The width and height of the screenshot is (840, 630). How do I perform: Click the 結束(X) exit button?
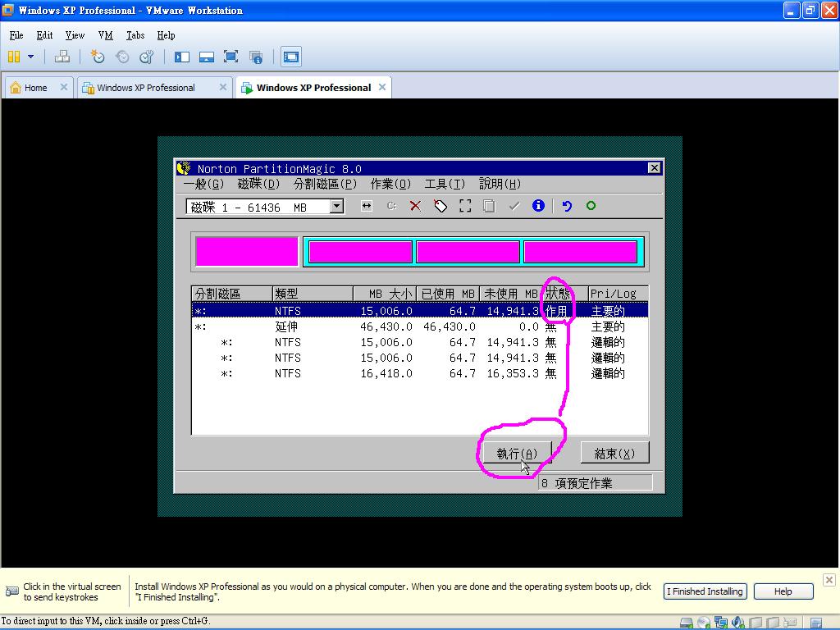[614, 453]
